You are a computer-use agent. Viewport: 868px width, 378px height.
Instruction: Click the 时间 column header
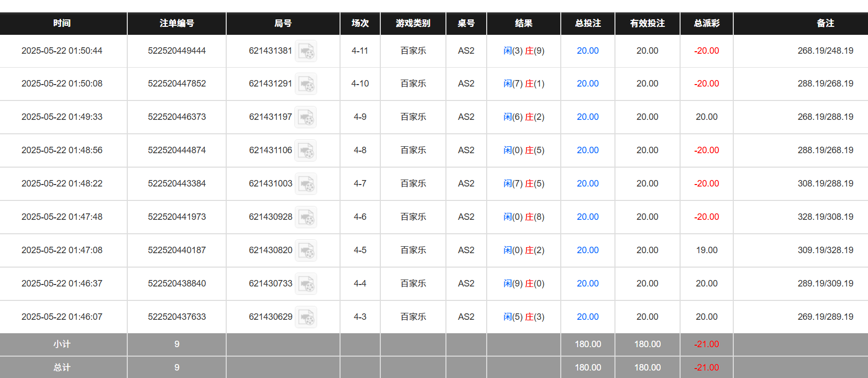62,23
